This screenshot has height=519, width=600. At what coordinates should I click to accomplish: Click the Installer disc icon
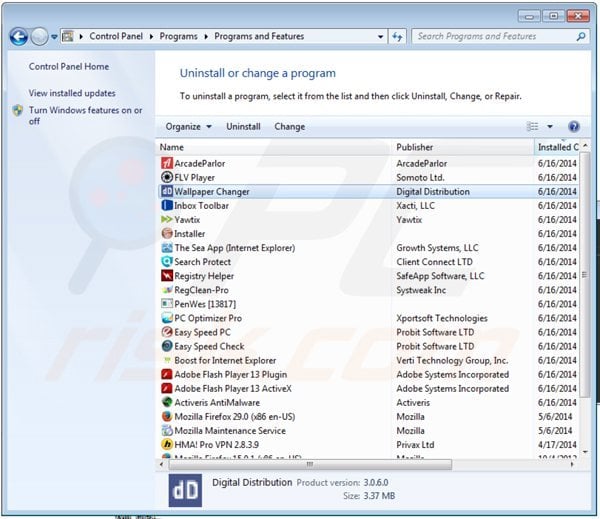point(167,233)
